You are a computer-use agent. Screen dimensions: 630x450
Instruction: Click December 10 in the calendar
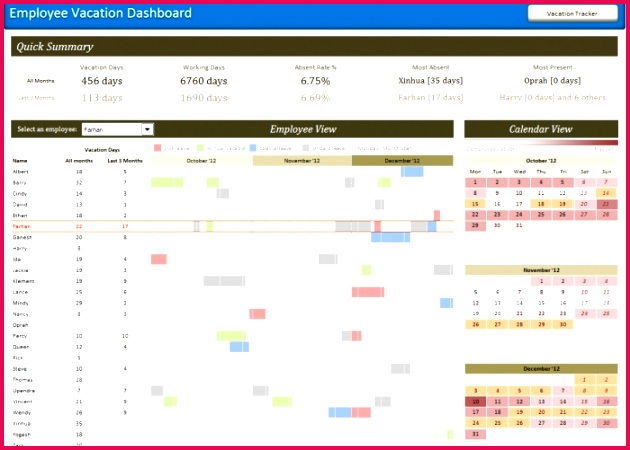point(475,401)
